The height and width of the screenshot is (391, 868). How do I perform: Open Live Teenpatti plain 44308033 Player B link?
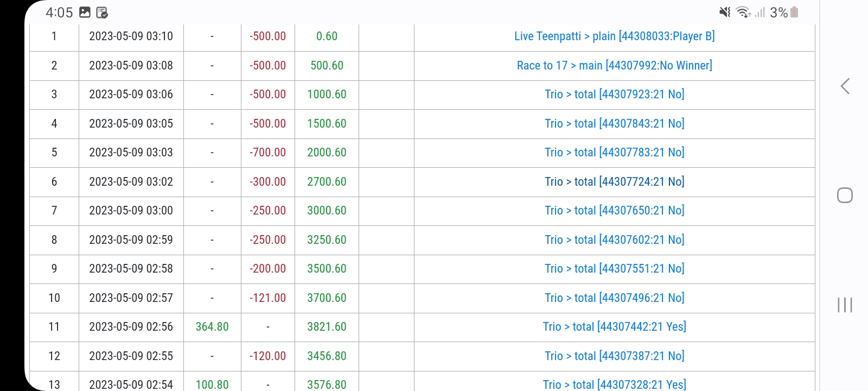click(614, 36)
